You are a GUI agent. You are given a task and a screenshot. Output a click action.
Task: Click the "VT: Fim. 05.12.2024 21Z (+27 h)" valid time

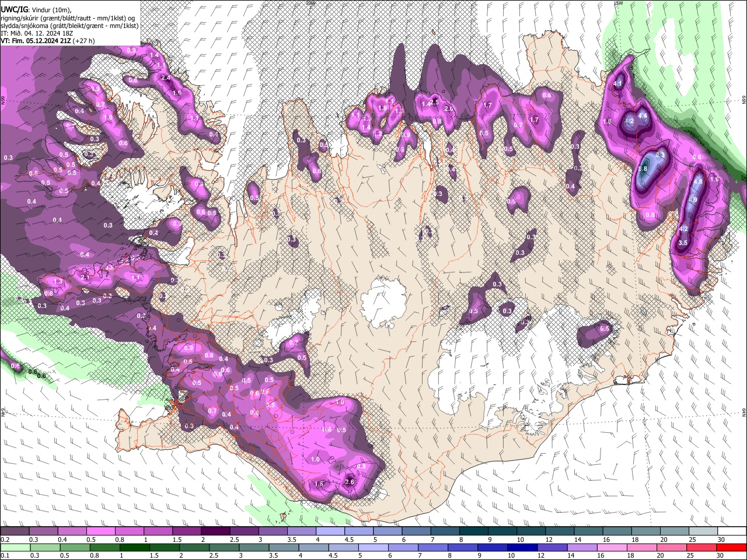pos(48,41)
